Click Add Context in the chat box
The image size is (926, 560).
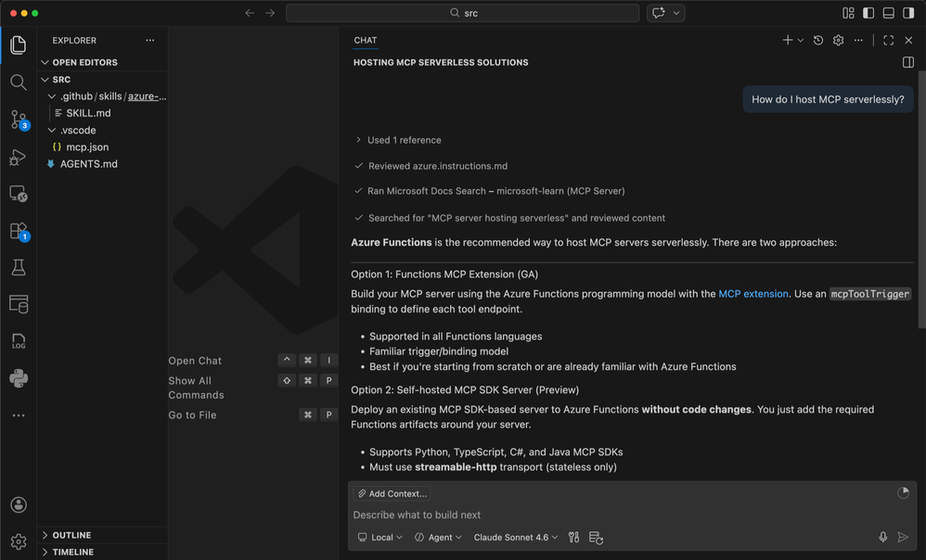(391, 493)
